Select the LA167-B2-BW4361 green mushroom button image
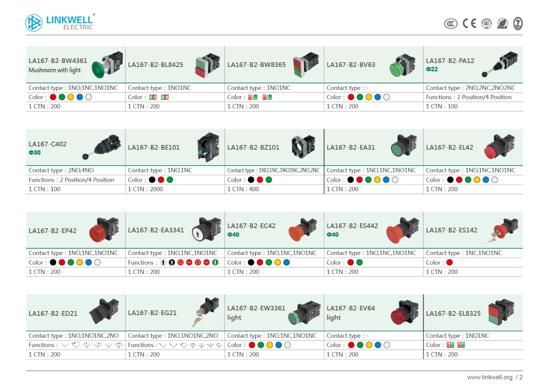The image size is (549, 392). pos(107,65)
